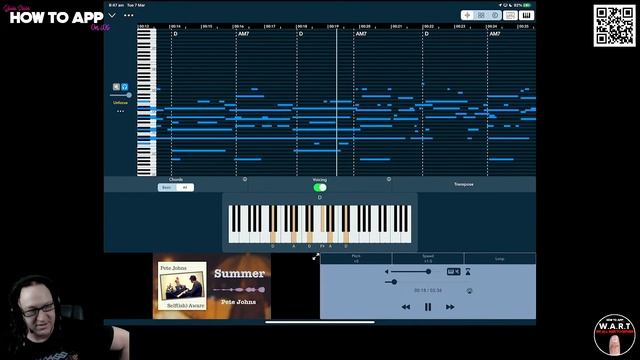640x360 pixels.
Task: Open the Pitch tab
Action: pyautogui.click(x=356, y=258)
